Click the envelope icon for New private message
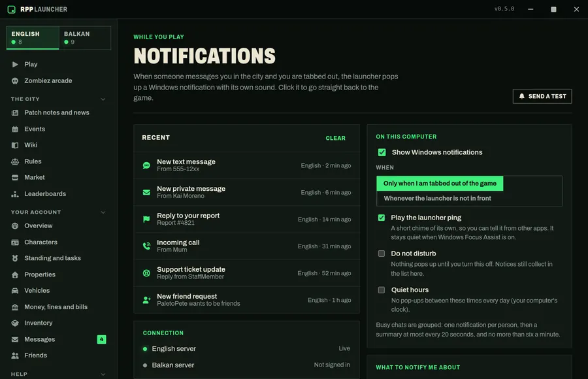 pos(146,193)
